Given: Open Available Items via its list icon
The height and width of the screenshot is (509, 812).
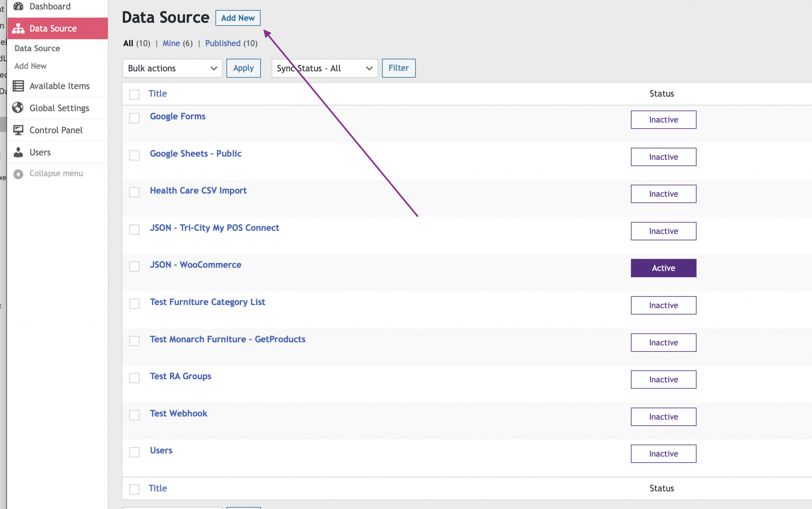Looking at the screenshot, I should (x=18, y=86).
